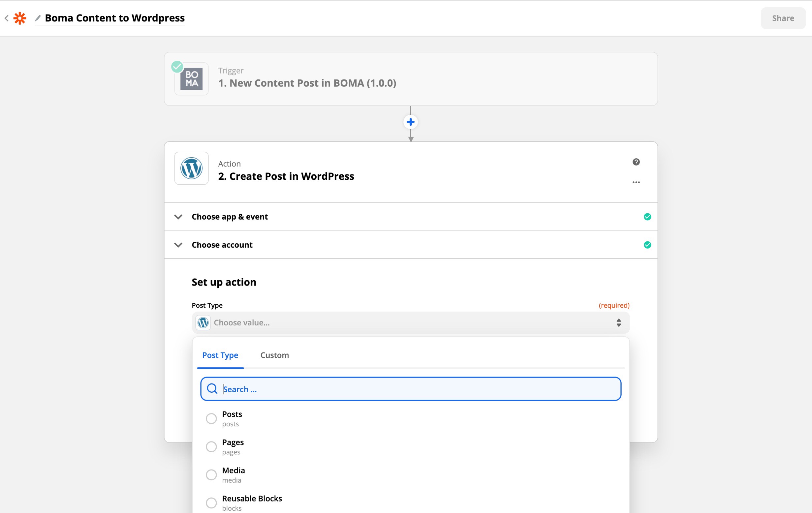
Task: Open the help question mark icon
Action: click(x=636, y=162)
